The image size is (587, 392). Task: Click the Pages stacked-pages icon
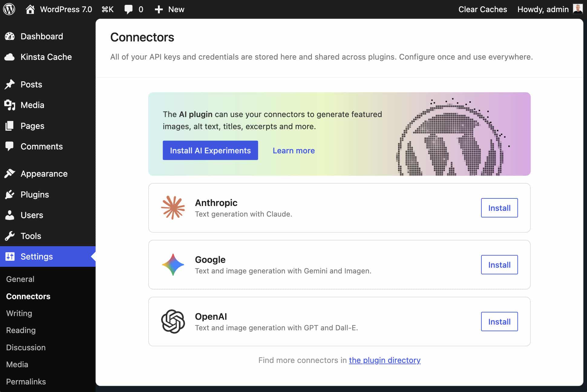tap(10, 126)
